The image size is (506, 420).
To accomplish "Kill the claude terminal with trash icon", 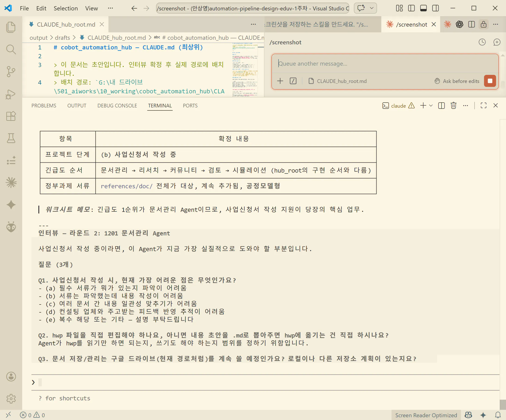I will click(x=453, y=106).
